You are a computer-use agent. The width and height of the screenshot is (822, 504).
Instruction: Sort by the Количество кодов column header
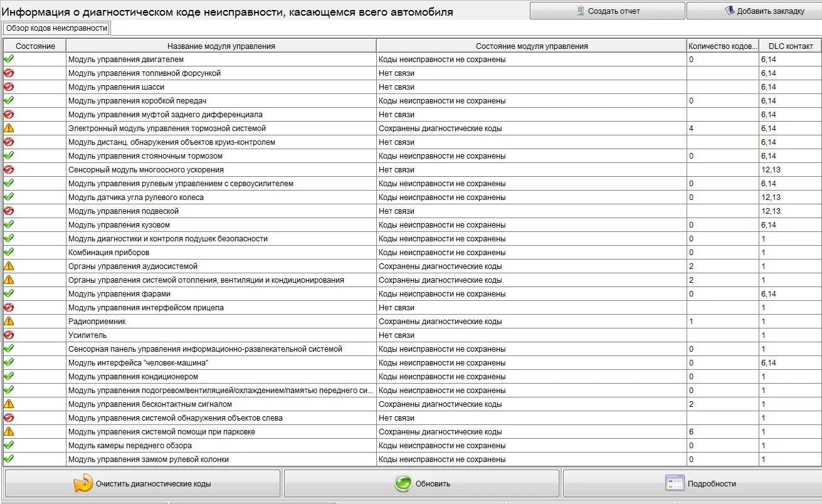(x=723, y=46)
